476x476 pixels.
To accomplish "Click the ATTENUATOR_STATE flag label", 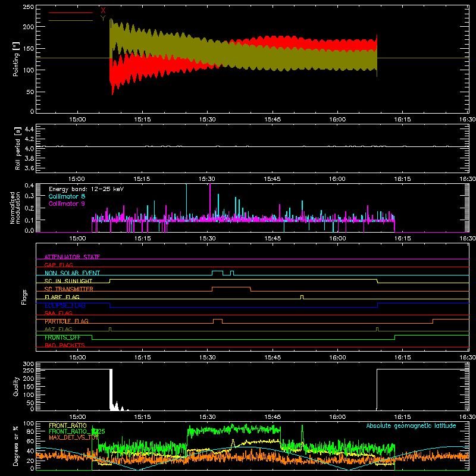I will tap(72, 257).
